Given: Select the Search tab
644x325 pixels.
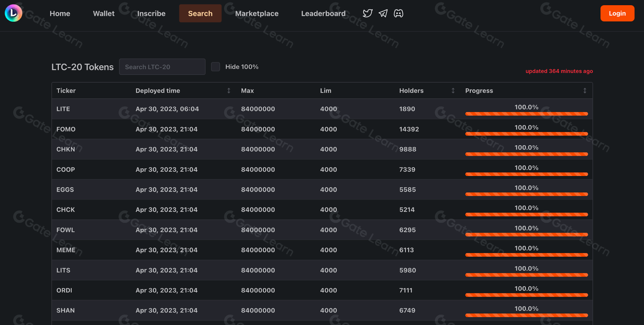Looking at the screenshot, I should (x=200, y=14).
